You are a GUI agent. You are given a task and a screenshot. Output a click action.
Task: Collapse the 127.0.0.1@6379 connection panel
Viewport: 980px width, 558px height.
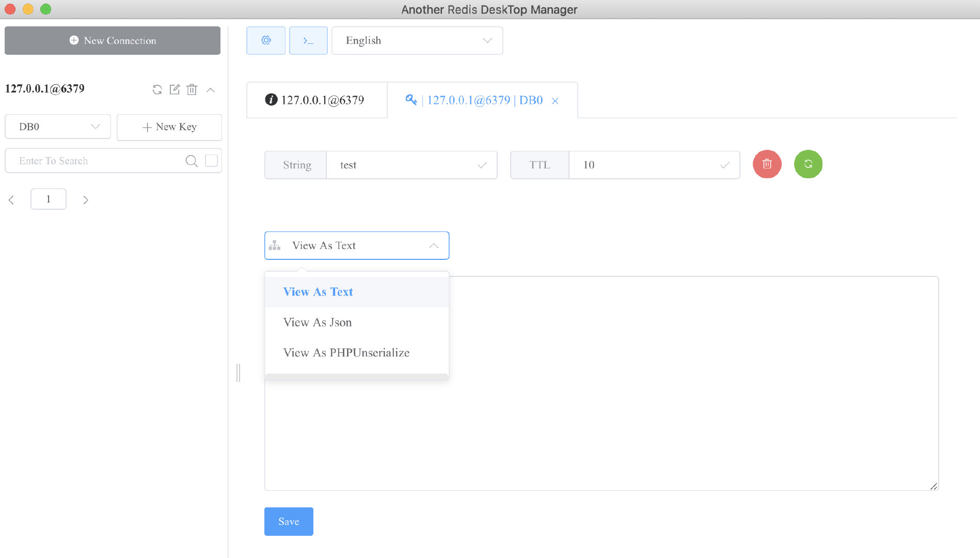pyautogui.click(x=211, y=90)
